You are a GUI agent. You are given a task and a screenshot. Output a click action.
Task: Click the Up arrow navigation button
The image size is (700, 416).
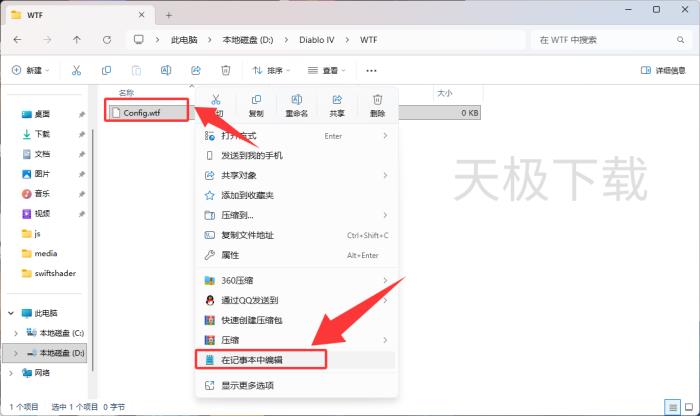(x=77, y=40)
